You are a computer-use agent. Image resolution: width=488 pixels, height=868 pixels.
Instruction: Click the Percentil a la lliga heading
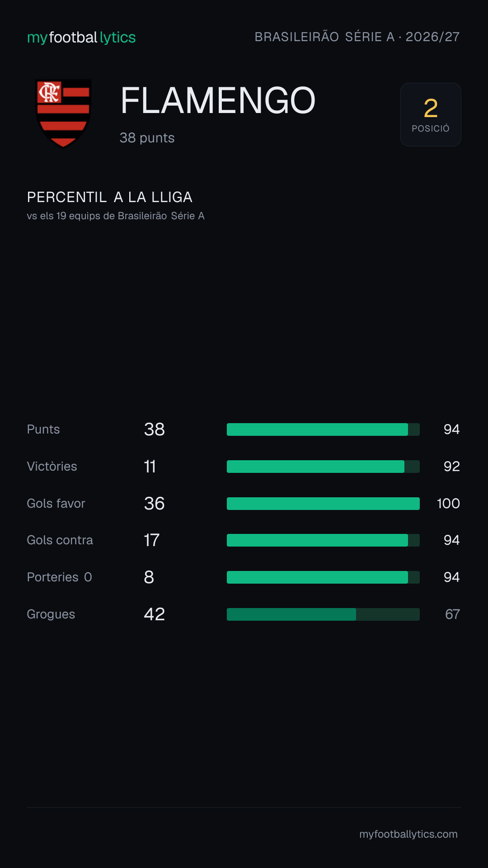[x=110, y=197]
